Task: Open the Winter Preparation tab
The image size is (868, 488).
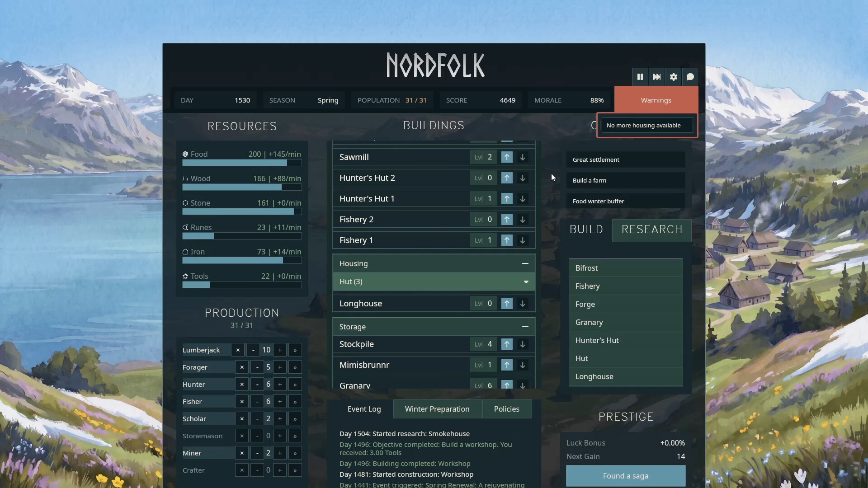Action: click(437, 409)
